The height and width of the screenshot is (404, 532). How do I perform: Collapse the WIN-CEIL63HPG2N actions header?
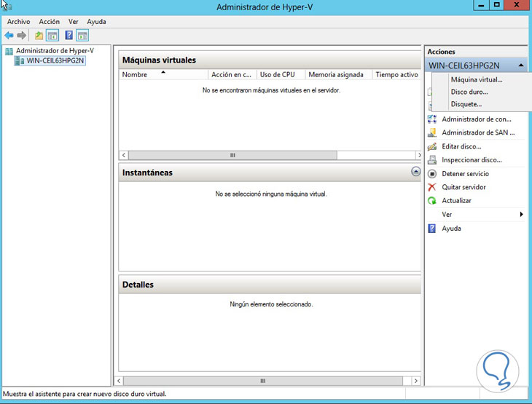click(521, 66)
